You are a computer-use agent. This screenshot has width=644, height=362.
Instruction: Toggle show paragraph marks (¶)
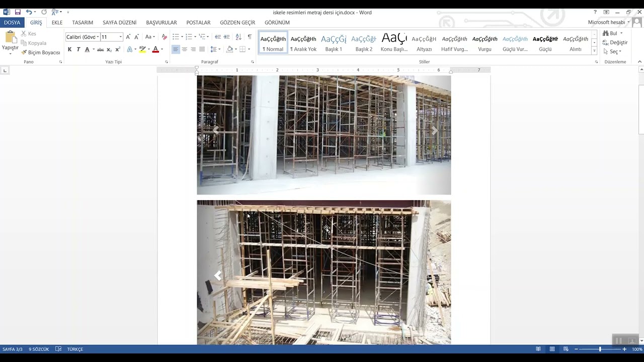[250, 37]
